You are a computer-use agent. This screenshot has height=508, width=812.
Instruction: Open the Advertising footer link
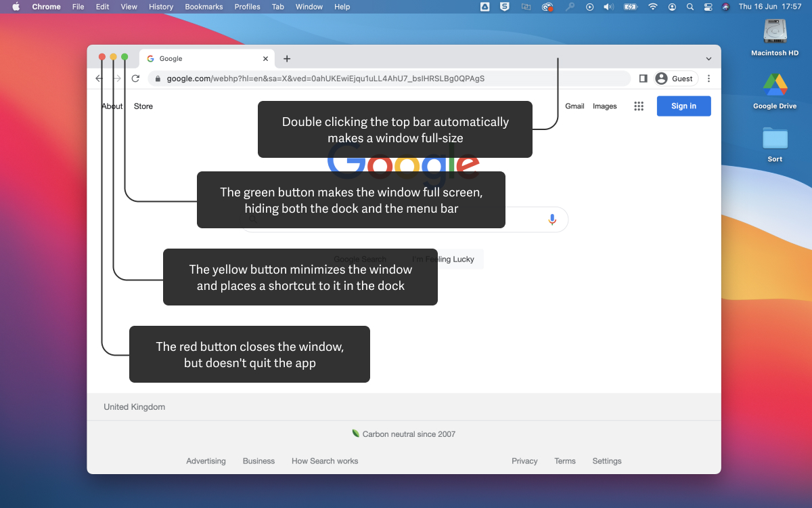click(206, 461)
